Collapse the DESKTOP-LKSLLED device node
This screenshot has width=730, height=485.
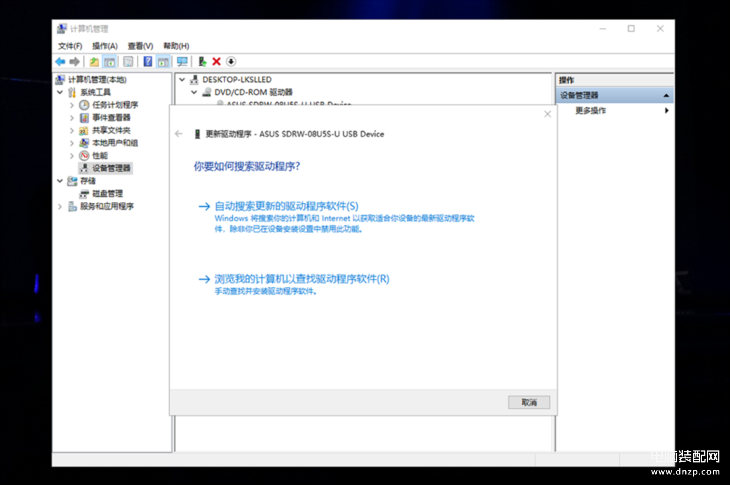[x=182, y=80]
